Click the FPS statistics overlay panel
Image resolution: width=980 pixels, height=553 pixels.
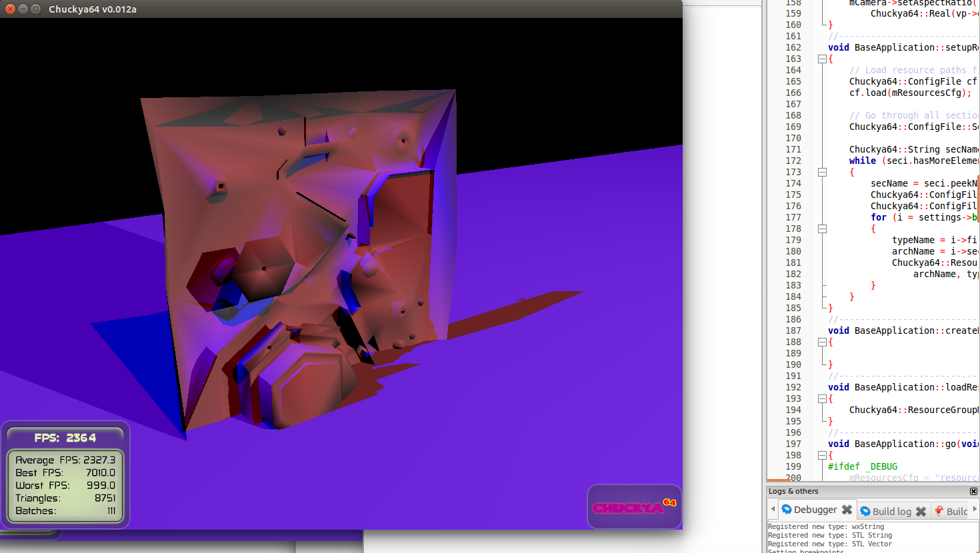coord(65,474)
